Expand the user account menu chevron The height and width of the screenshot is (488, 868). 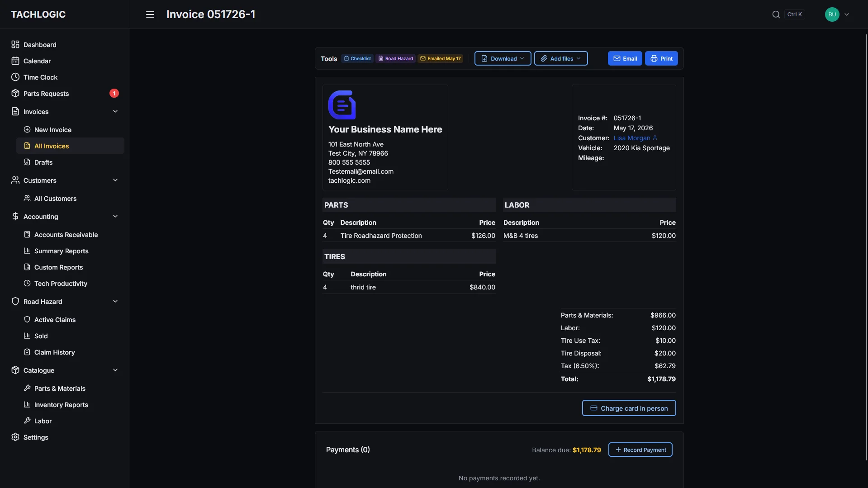pyautogui.click(x=847, y=14)
